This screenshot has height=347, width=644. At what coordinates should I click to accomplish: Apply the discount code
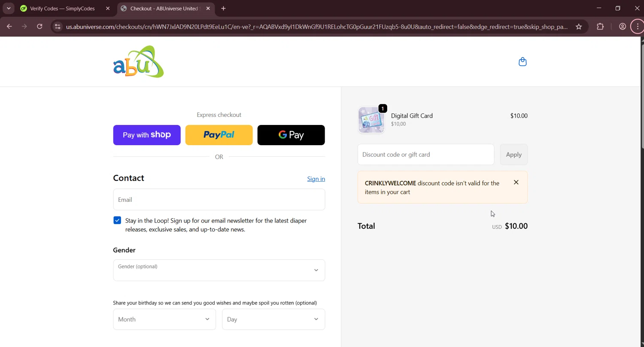click(x=514, y=155)
